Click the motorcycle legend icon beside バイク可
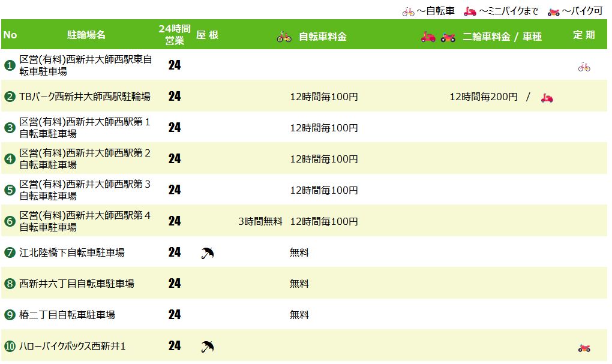 553,11
